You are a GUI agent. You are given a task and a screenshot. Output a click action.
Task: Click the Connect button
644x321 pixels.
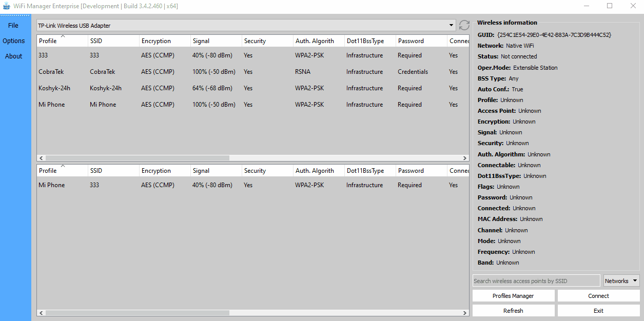(x=598, y=295)
